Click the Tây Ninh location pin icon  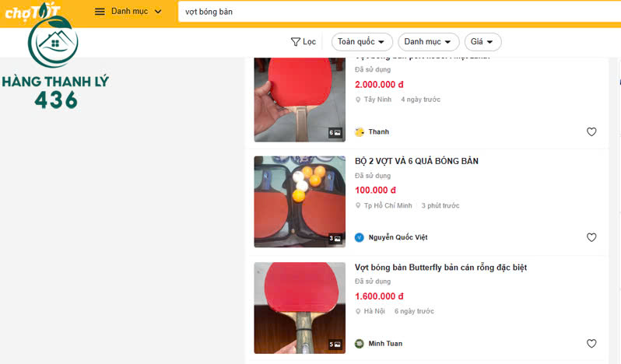358,100
